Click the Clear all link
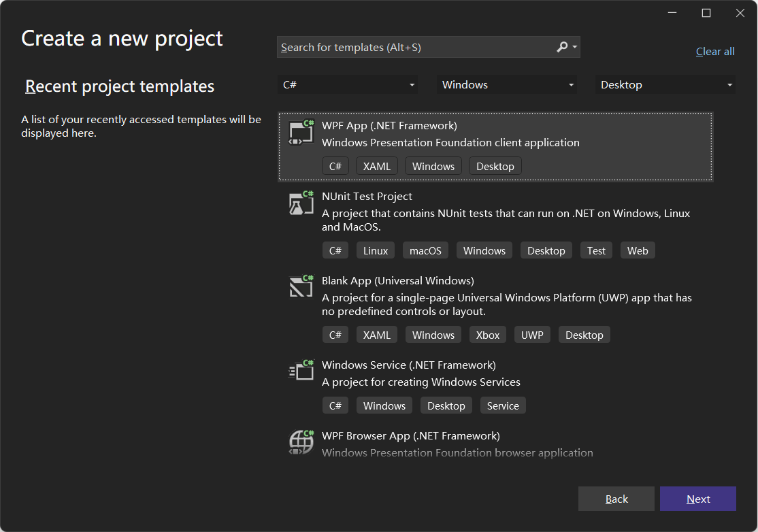The height and width of the screenshot is (532, 758). 715,51
